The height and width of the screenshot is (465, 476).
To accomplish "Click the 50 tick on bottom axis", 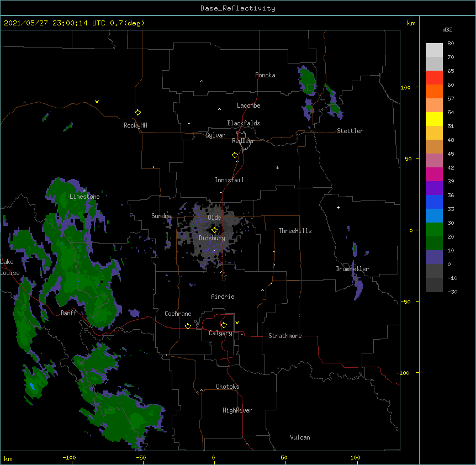I will (284, 457).
